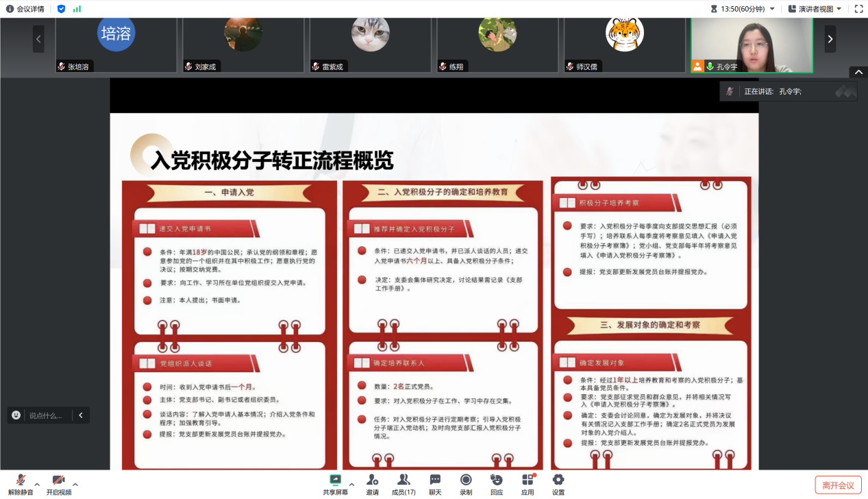The width and height of the screenshot is (868, 499).
Task: Open the 聊天 chat panel
Action: [x=435, y=484]
